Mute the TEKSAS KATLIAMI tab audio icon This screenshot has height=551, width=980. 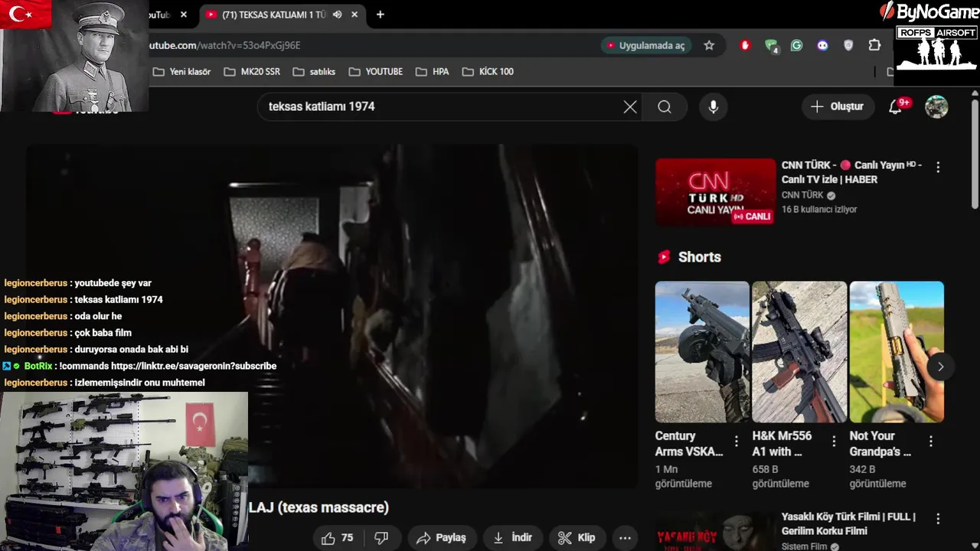click(x=337, y=15)
